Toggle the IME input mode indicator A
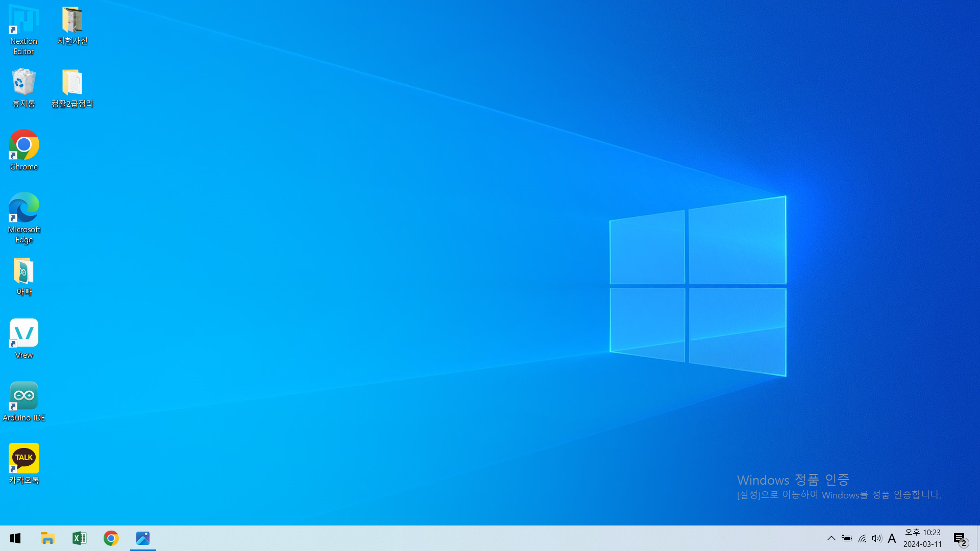 click(x=892, y=538)
